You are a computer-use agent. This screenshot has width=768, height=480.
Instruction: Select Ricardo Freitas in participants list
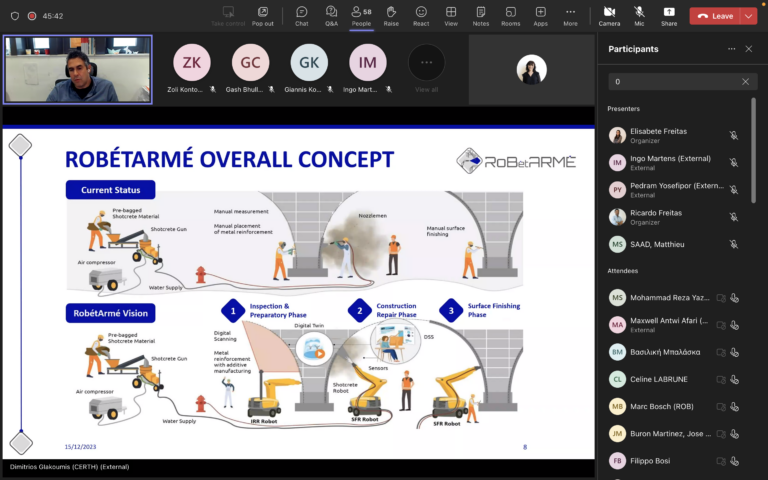(x=675, y=217)
